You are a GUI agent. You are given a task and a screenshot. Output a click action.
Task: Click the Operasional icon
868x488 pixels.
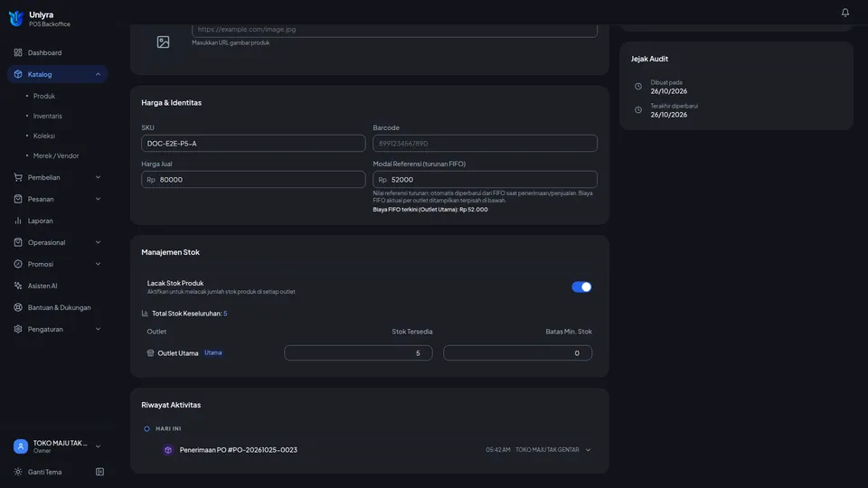click(x=18, y=242)
